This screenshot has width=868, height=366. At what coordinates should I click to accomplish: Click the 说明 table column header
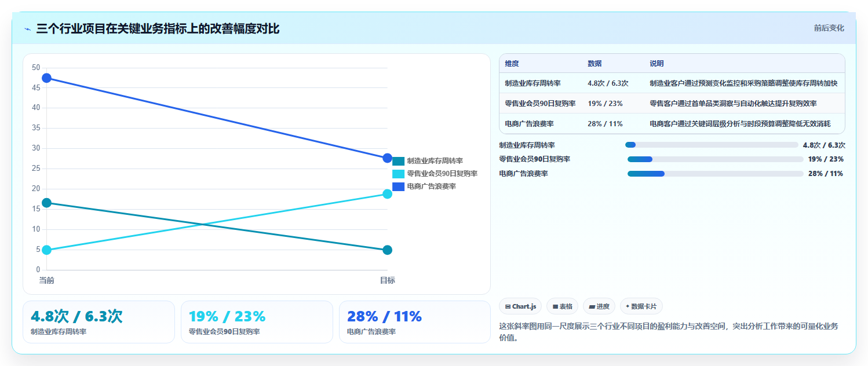point(657,63)
